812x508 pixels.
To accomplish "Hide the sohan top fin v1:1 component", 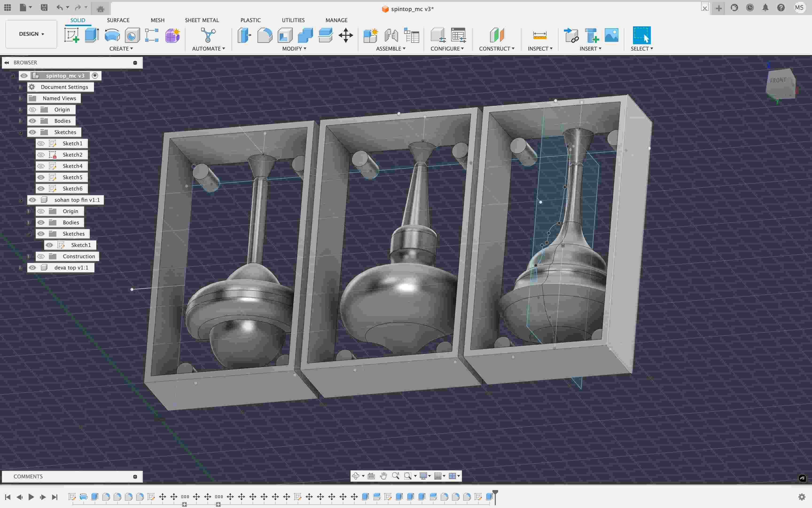I will pos(32,200).
